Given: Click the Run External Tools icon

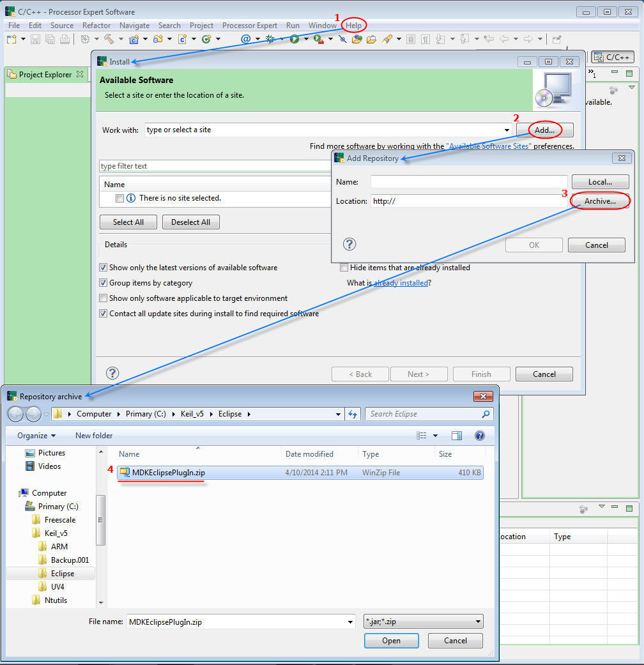Looking at the screenshot, I should [319, 40].
